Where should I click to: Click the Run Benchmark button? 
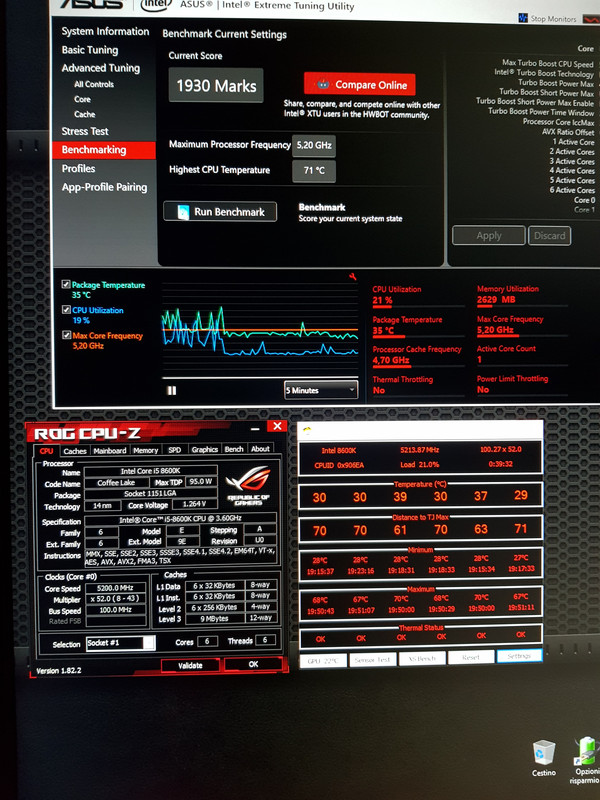pos(220,212)
